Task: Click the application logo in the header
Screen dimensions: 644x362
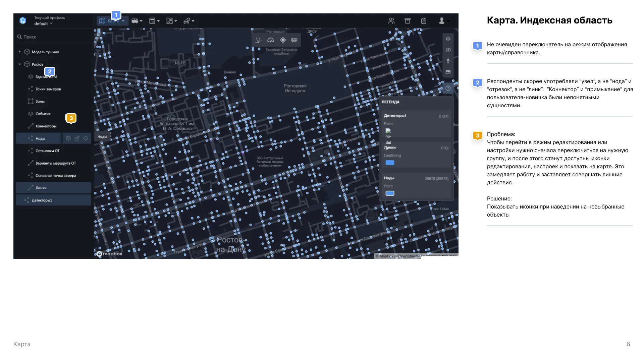Action: coord(23,20)
